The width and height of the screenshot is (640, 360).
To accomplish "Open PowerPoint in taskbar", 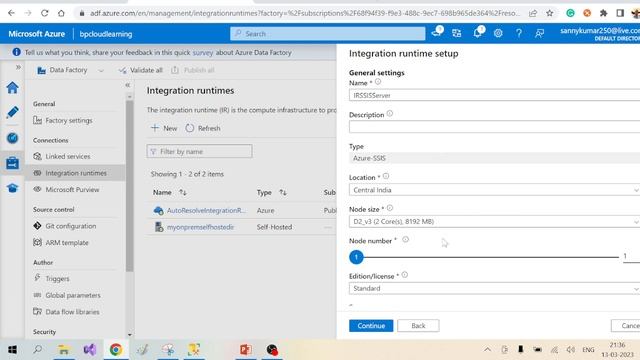I will tap(246, 350).
